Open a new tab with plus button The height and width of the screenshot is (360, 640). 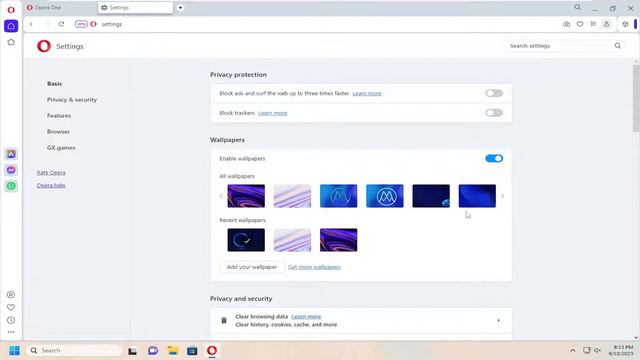(180, 7)
